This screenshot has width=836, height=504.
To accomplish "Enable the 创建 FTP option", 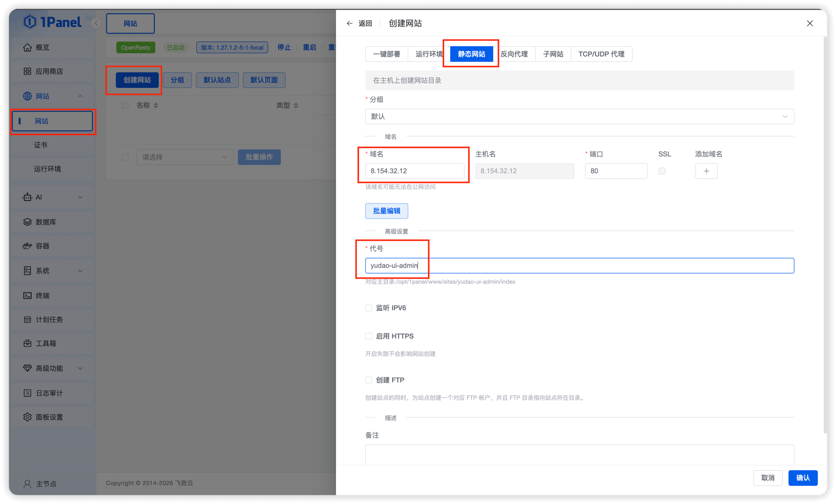I will pyautogui.click(x=369, y=380).
